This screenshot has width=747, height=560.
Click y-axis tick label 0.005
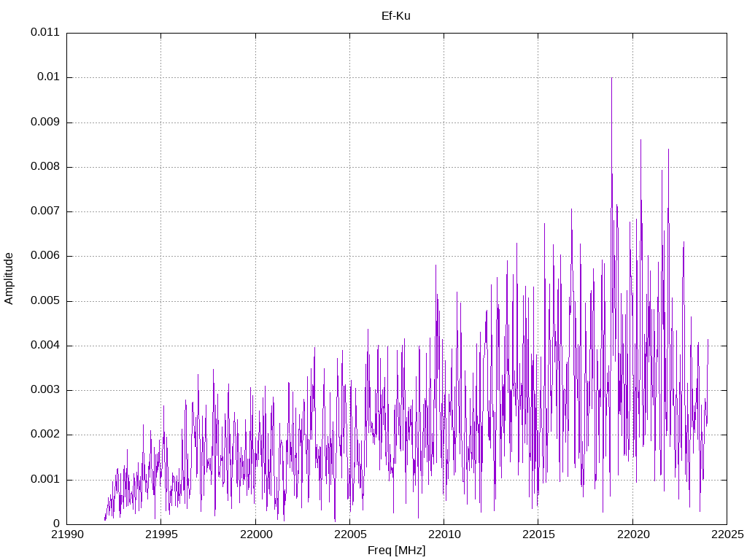(45, 300)
